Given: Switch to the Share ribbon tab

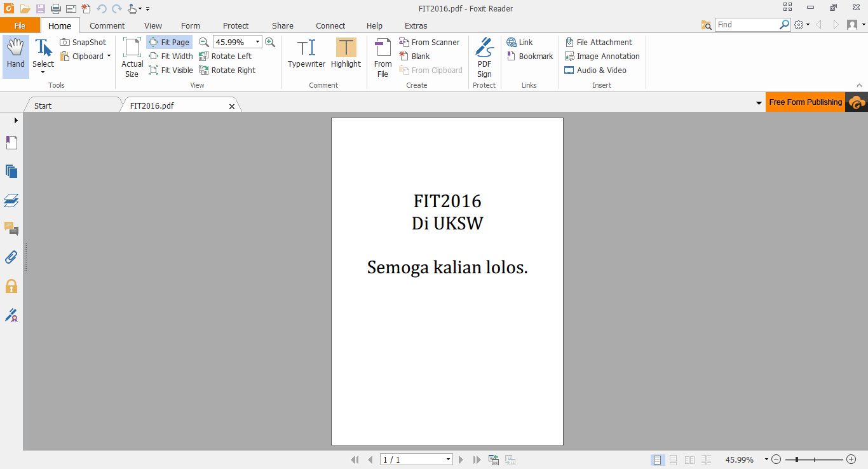Looking at the screenshot, I should tap(283, 25).
